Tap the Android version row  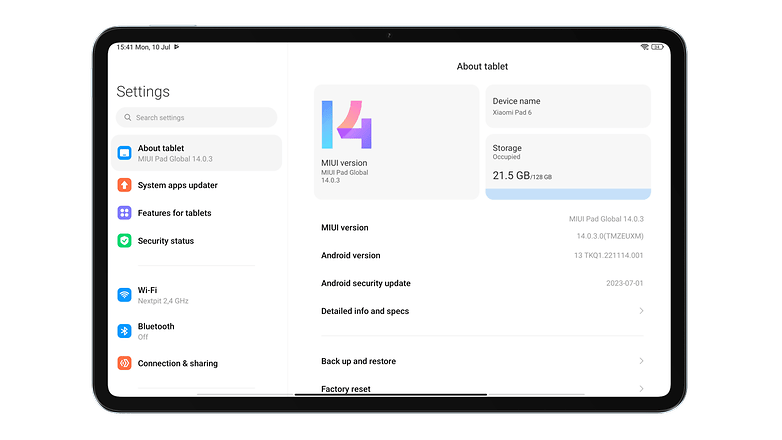pos(482,255)
